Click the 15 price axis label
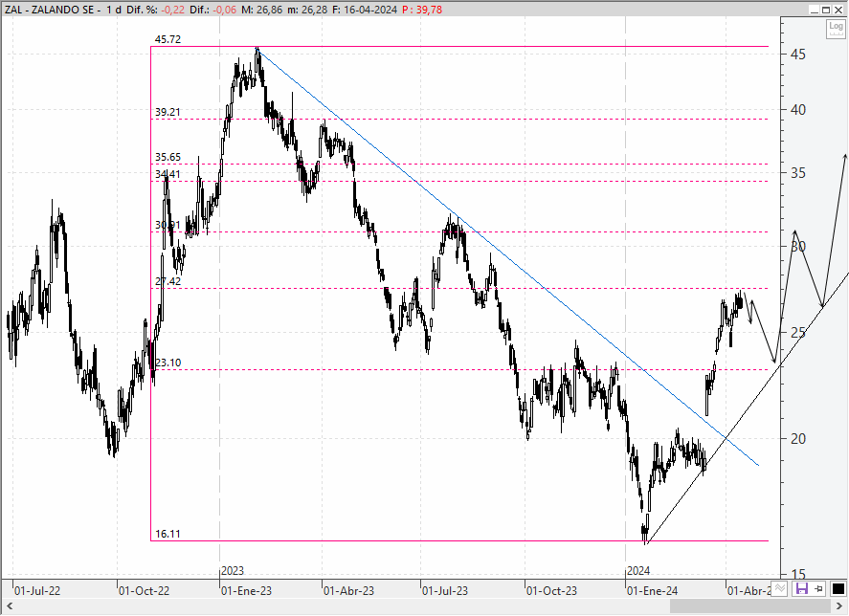Image resolution: width=849 pixels, height=616 pixels. point(798,574)
